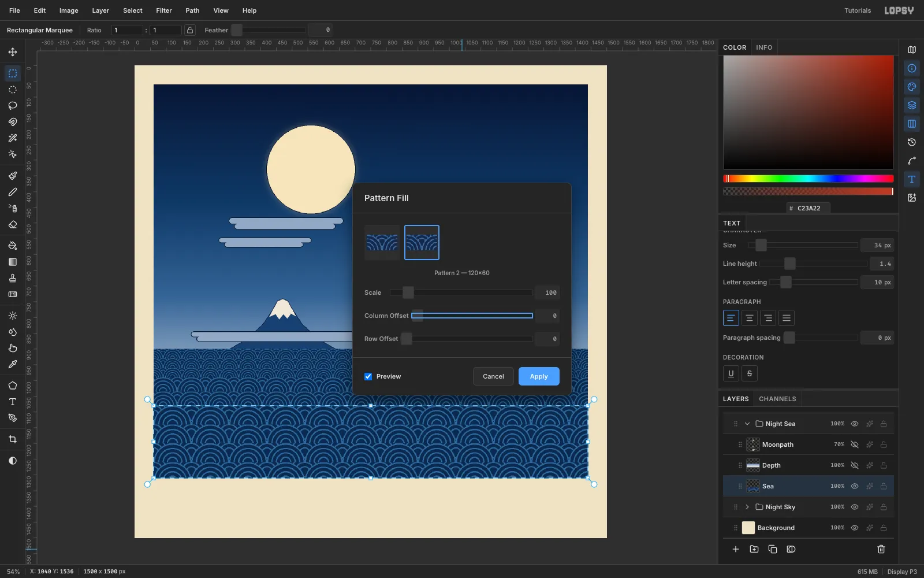Open the Path menu
This screenshot has height=578, width=924.
(x=192, y=10)
